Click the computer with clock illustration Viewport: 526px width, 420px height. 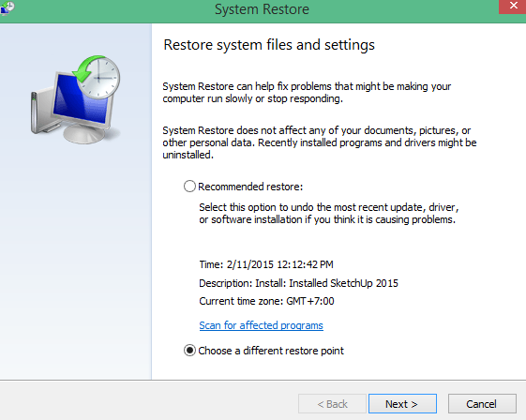point(76,99)
